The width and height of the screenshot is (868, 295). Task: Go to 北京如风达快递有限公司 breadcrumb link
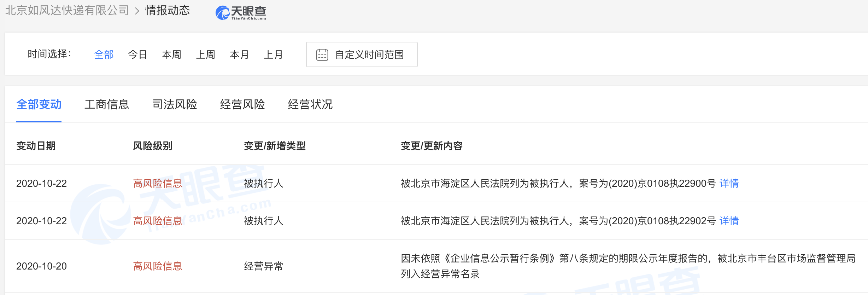tap(67, 11)
